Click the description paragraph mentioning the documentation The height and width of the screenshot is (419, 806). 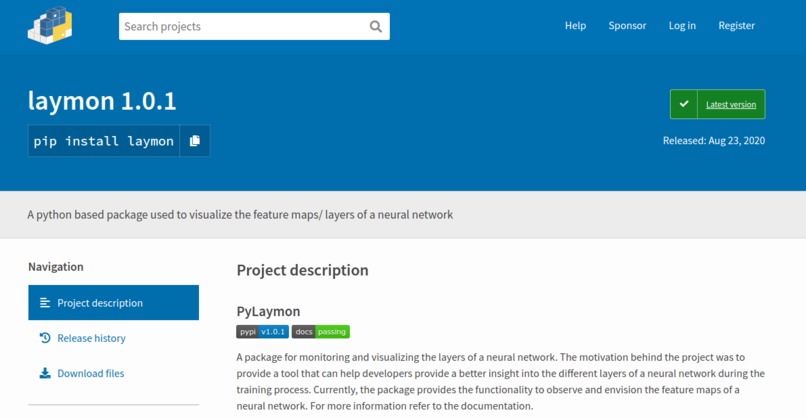coord(501,381)
